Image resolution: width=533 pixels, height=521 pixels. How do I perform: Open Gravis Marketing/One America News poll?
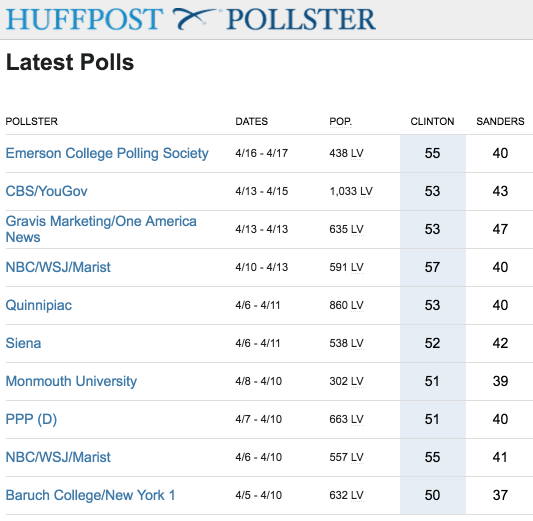point(101,229)
